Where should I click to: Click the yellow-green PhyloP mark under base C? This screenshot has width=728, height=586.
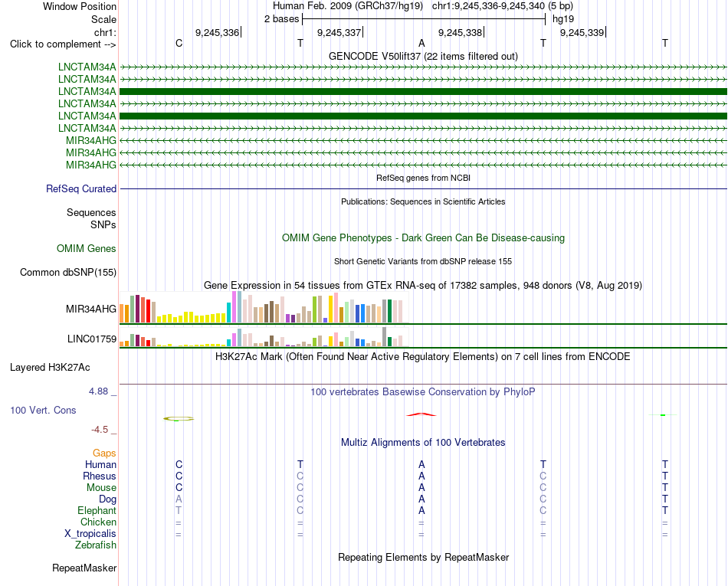click(x=179, y=419)
